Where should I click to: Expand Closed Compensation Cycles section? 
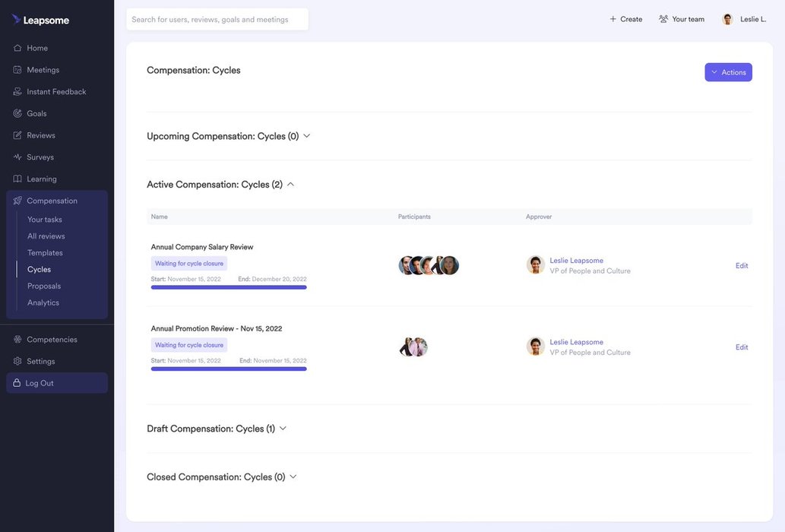(x=293, y=477)
